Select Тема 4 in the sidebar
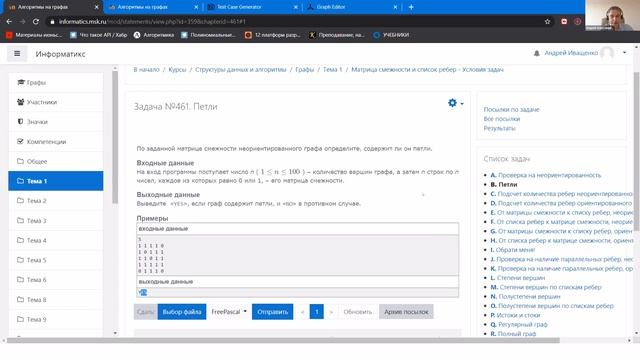 tap(56, 240)
